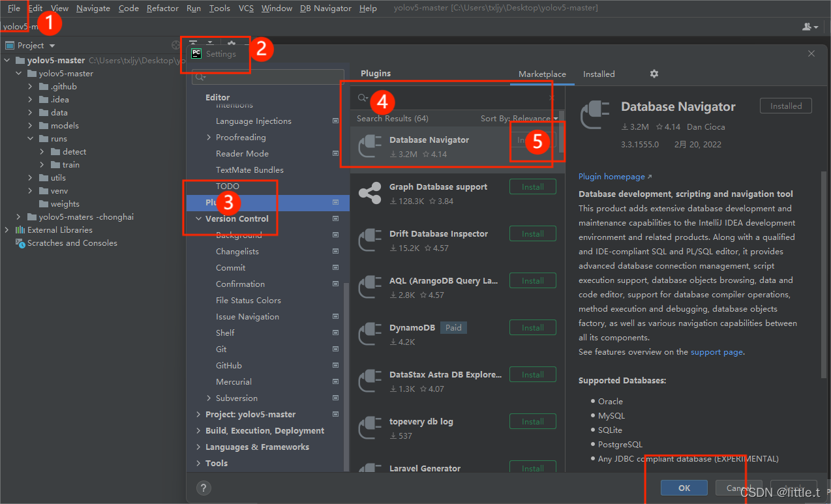Viewport: 831px width, 504px height.
Task: Click the magnifier icon in plugin search
Action: click(363, 98)
